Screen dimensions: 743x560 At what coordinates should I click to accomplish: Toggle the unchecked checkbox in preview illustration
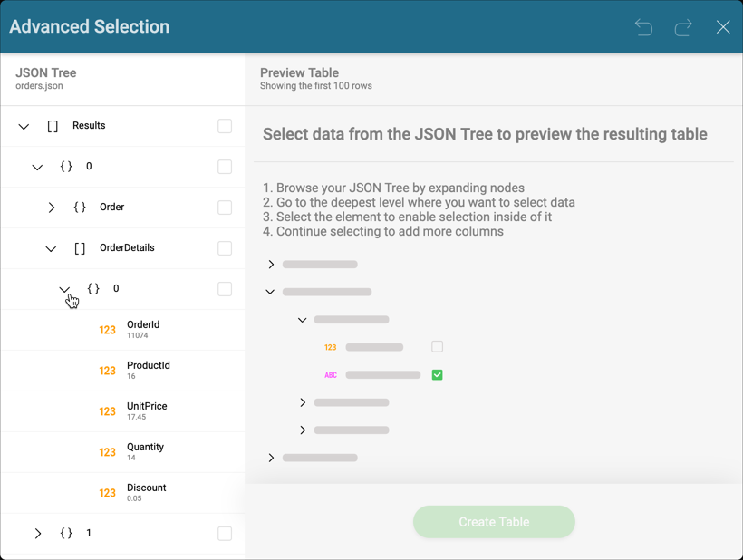[437, 346]
